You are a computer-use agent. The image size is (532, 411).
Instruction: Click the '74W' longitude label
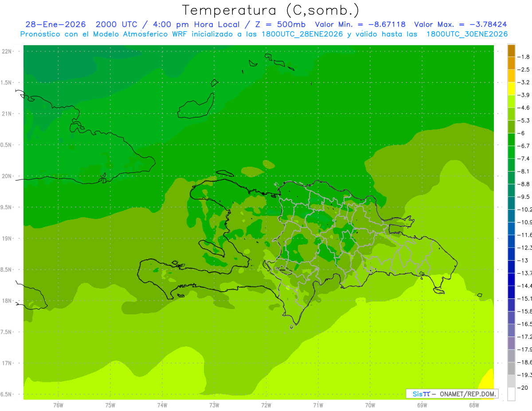[162, 405]
